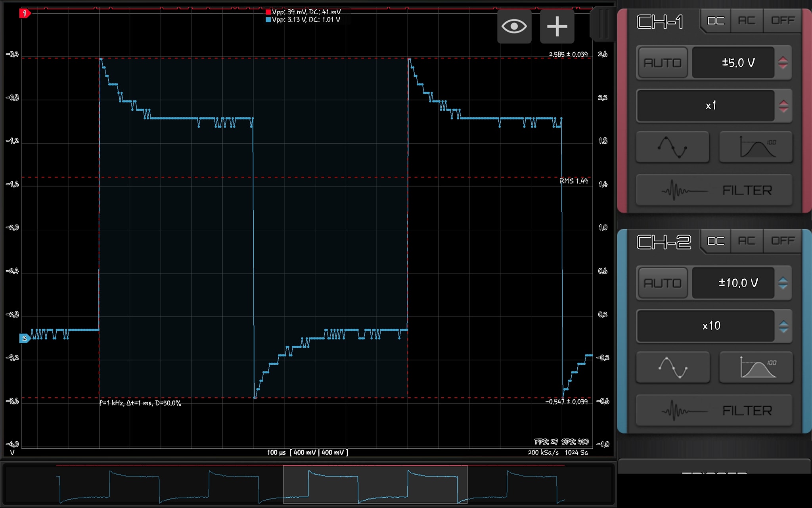Toggle the eye visibility button
The image size is (812, 508).
[x=514, y=27]
